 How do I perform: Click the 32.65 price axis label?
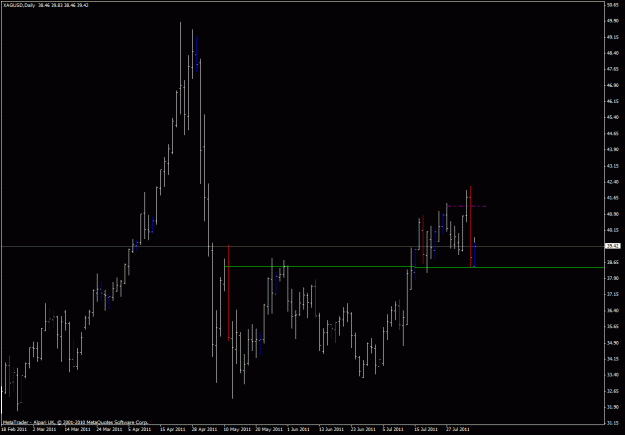[x=613, y=391]
